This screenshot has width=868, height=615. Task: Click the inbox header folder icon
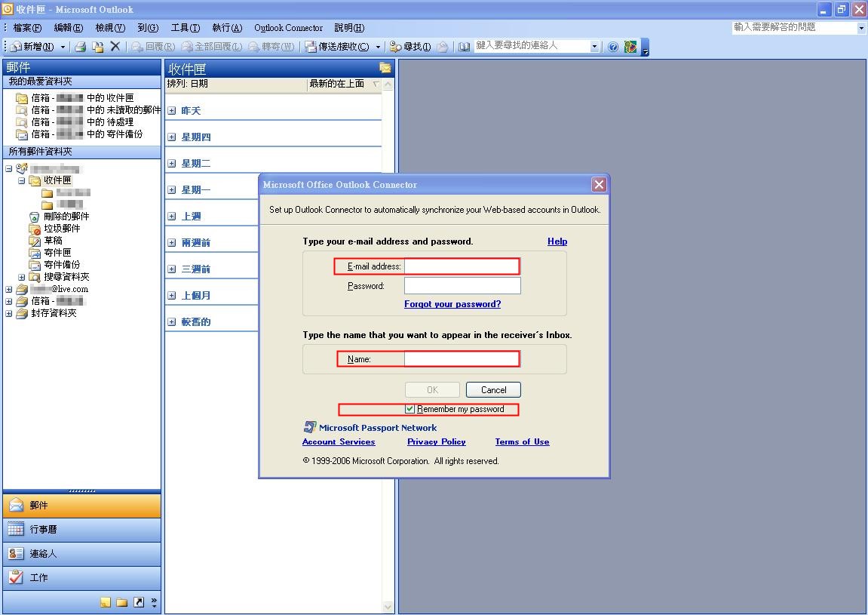pos(385,68)
